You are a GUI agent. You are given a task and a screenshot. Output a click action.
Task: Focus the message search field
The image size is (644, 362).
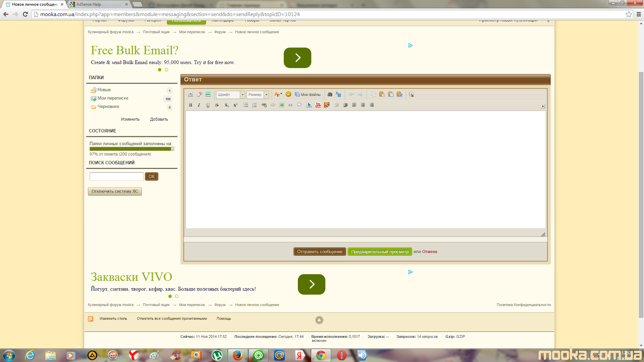(x=116, y=176)
